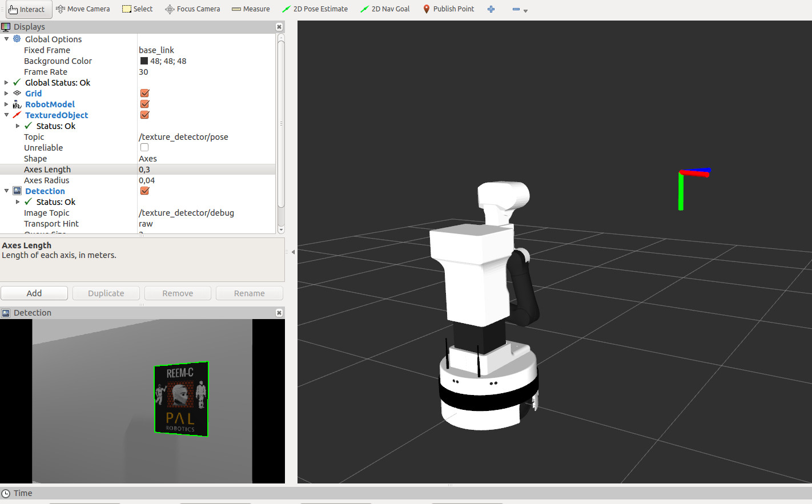Viewport: 812px width, 504px height.
Task: Expand Global Status: Ok entry
Action: point(6,83)
